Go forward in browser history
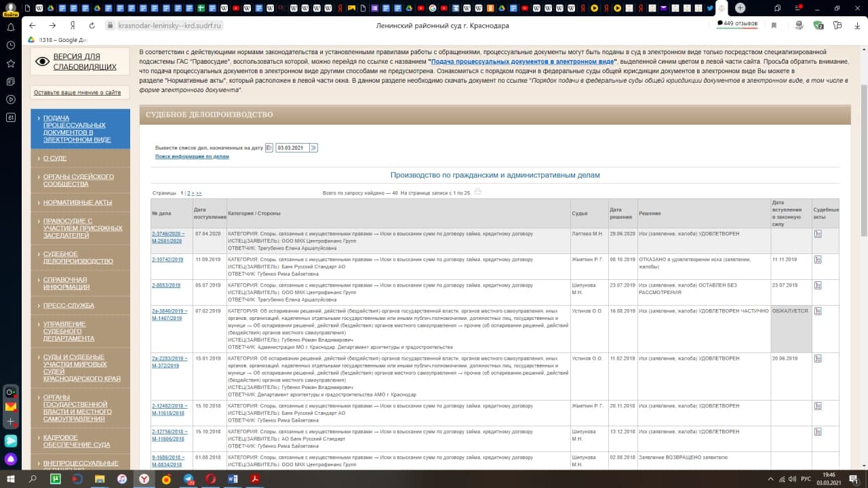Viewport: 868px width, 488px height. point(52,25)
